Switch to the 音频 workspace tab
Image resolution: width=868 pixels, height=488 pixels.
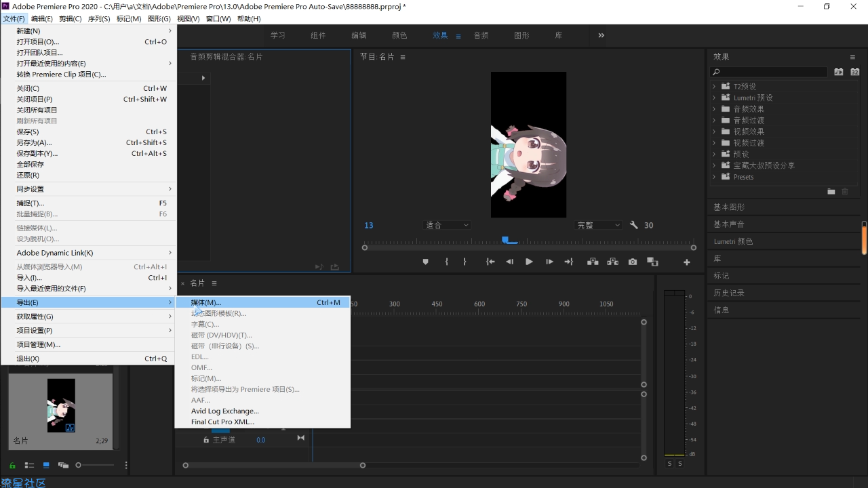pos(481,35)
